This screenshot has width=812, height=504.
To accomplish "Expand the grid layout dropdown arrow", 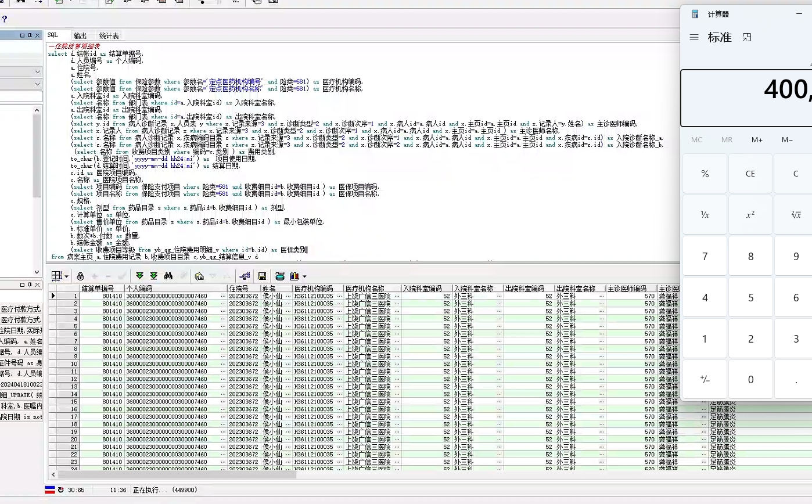I will (66, 276).
